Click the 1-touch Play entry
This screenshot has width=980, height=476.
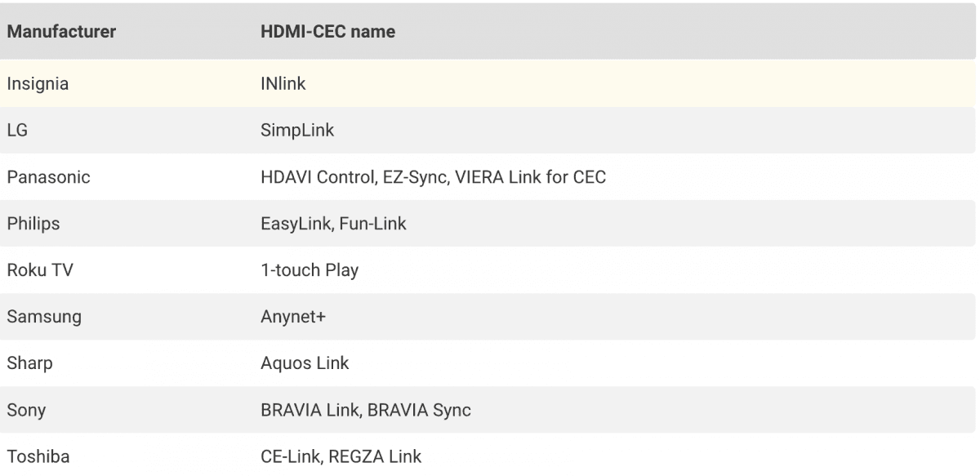click(x=310, y=269)
